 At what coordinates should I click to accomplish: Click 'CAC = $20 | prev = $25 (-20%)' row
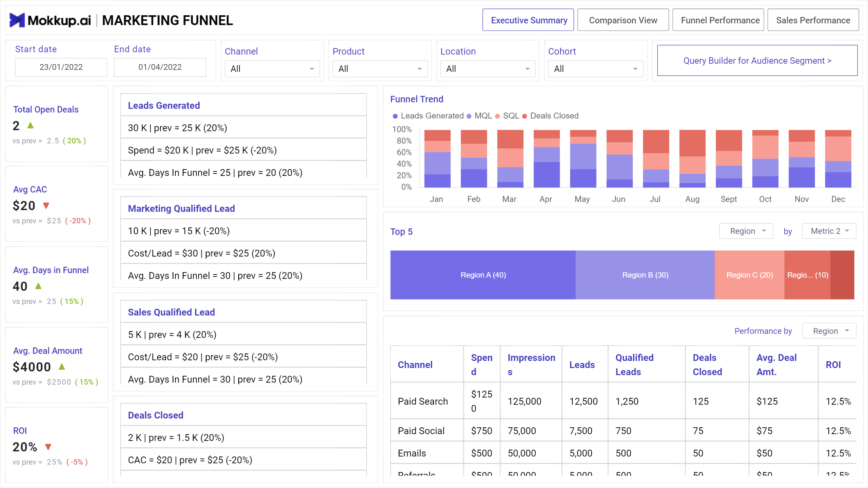[x=243, y=460]
